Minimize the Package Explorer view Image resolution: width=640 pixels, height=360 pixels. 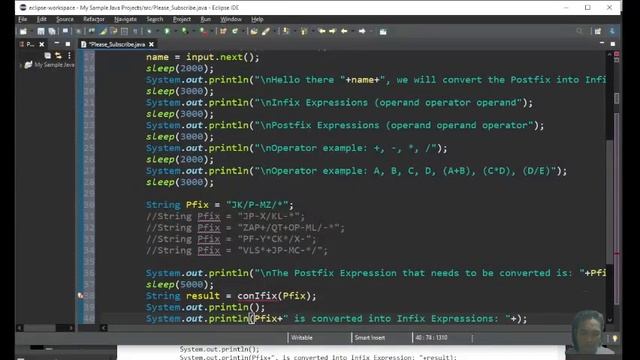click(57, 43)
